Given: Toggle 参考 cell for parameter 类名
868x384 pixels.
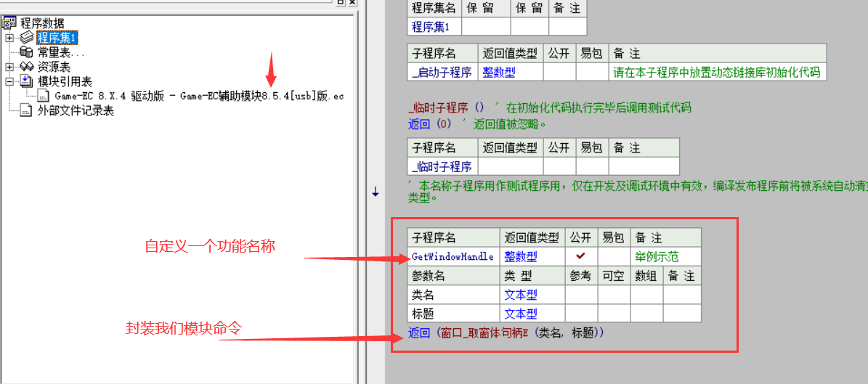Looking at the screenshot, I should point(581,295).
